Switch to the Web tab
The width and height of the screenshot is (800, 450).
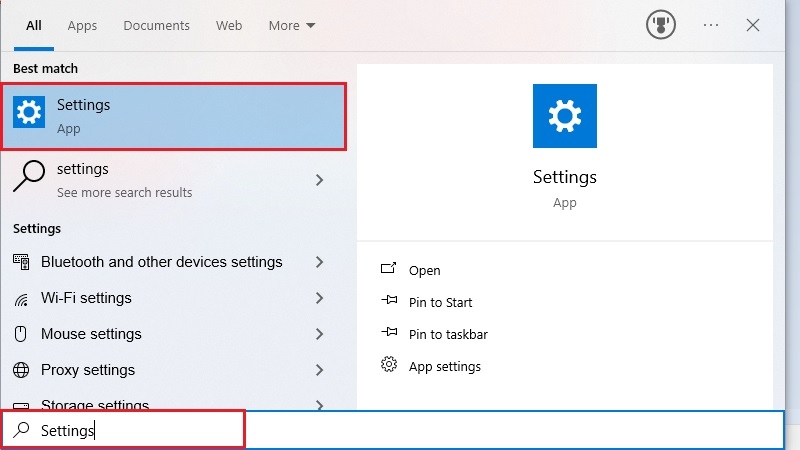(229, 26)
